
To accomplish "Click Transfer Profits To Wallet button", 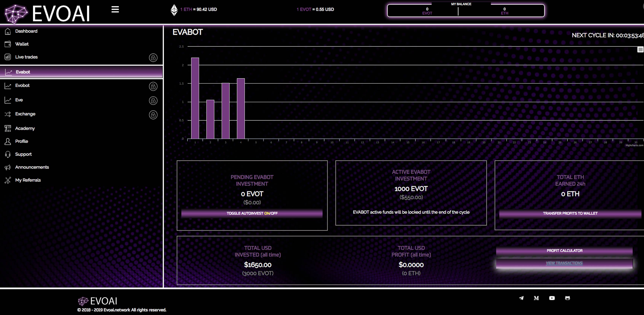I will pos(570,213).
